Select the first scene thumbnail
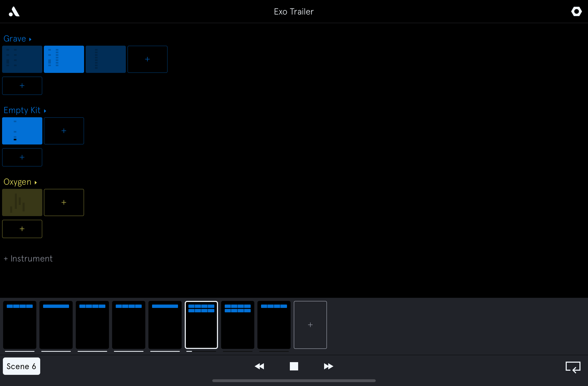 click(x=20, y=325)
